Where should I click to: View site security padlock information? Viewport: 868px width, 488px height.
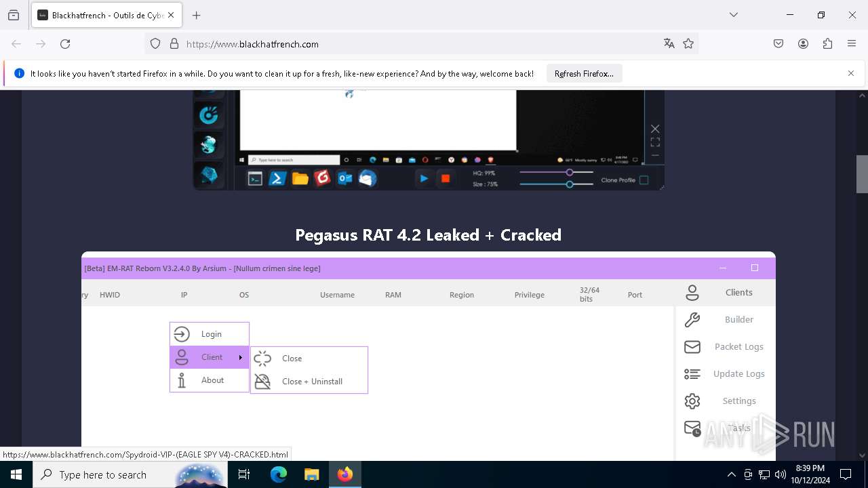pyautogui.click(x=174, y=43)
